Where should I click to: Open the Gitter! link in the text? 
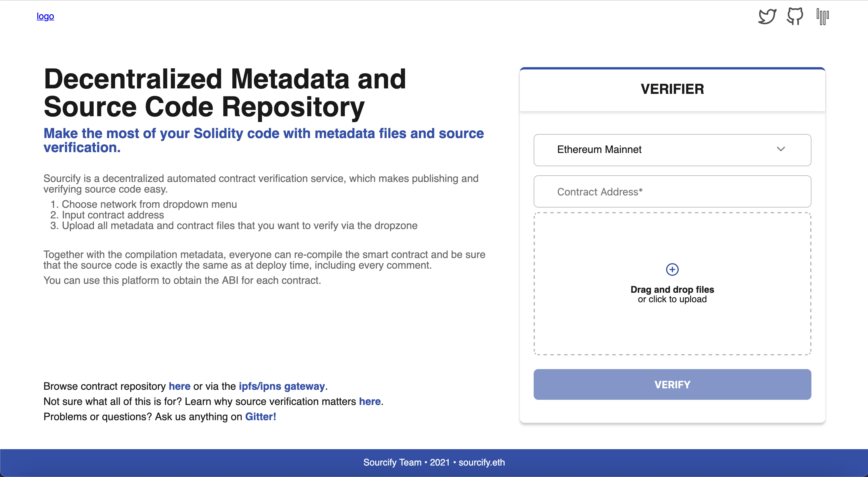(x=261, y=417)
